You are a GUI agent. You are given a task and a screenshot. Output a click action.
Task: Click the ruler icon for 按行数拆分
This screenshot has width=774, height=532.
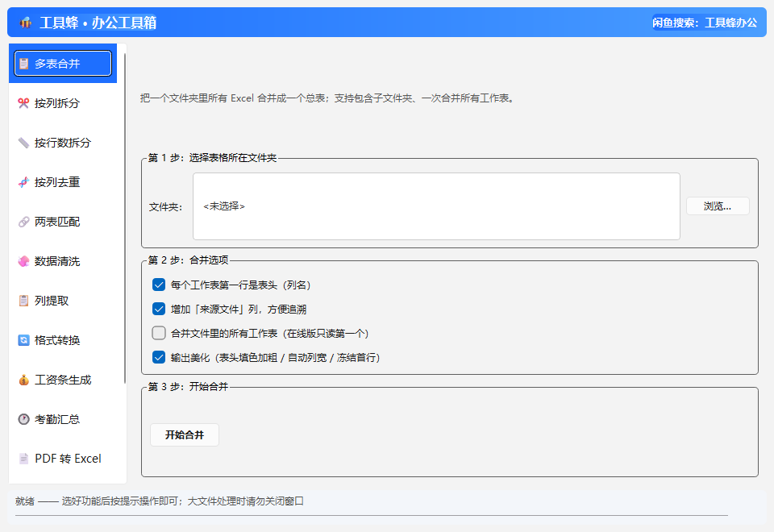click(x=23, y=143)
